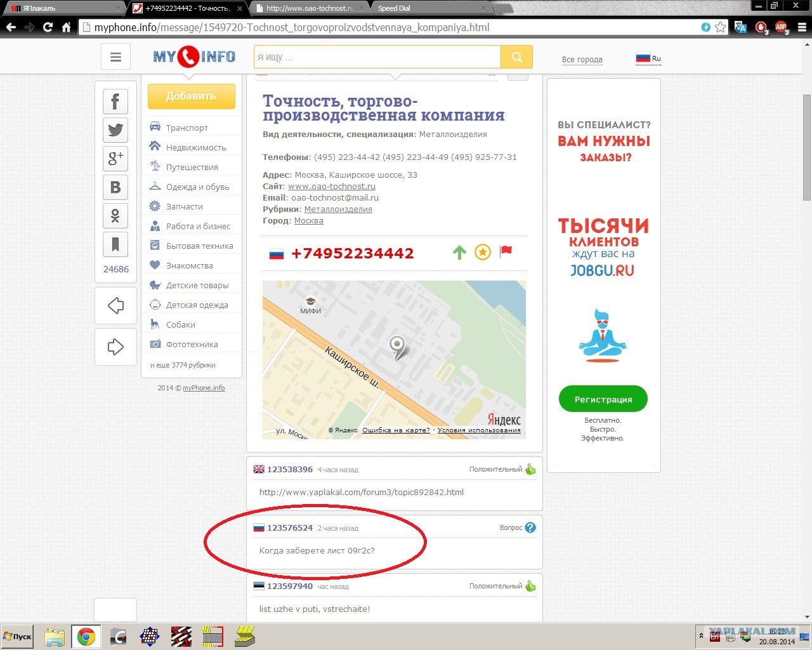Share via VKontakte icon

click(x=115, y=187)
